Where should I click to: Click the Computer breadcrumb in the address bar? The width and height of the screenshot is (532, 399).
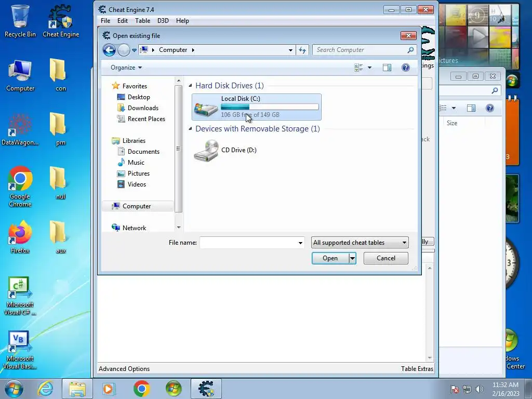tap(173, 50)
